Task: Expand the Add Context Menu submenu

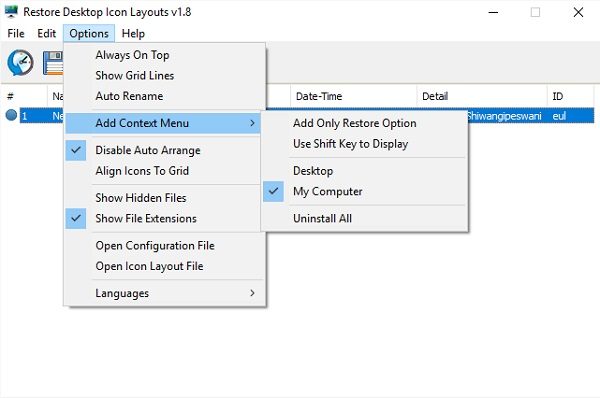Action: tap(163, 123)
